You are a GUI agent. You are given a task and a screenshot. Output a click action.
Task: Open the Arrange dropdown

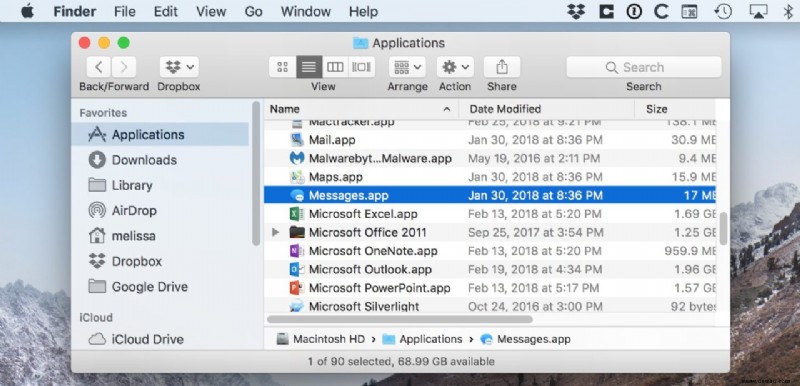(x=407, y=67)
